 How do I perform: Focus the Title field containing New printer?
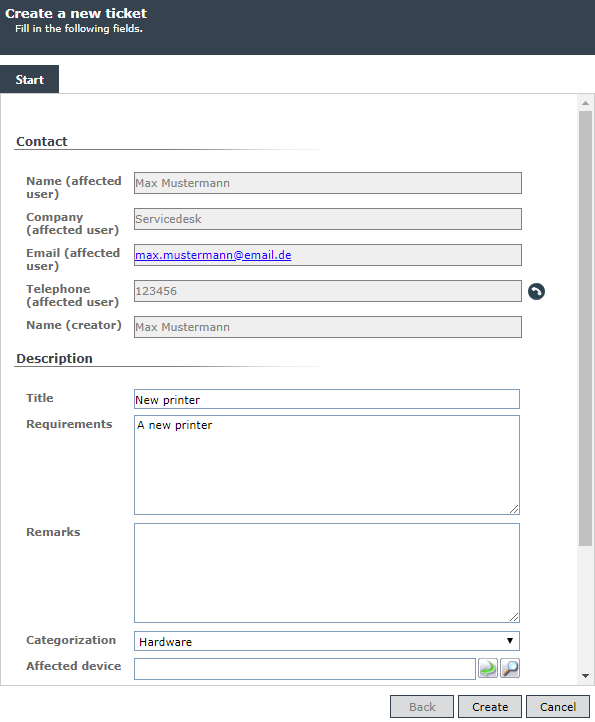tap(327, 399)
